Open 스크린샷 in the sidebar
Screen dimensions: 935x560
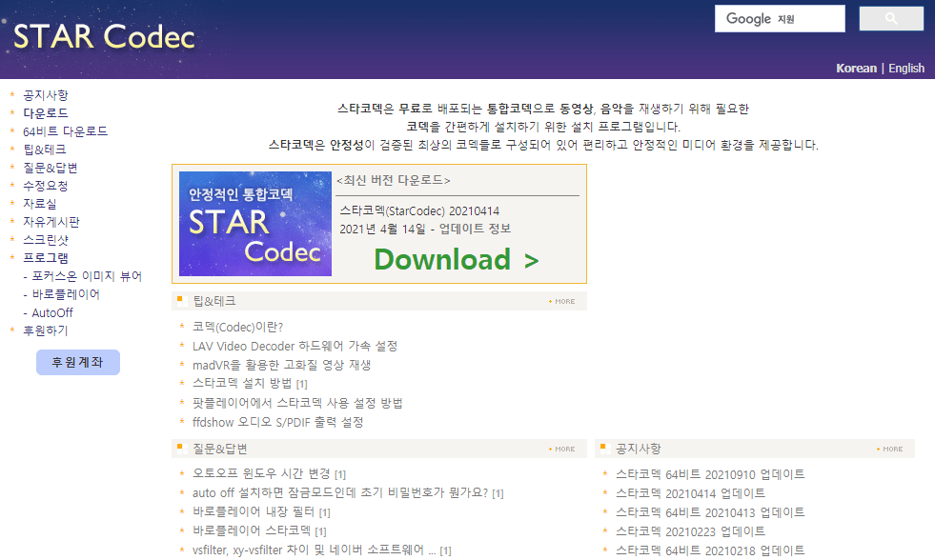point(46,240)
